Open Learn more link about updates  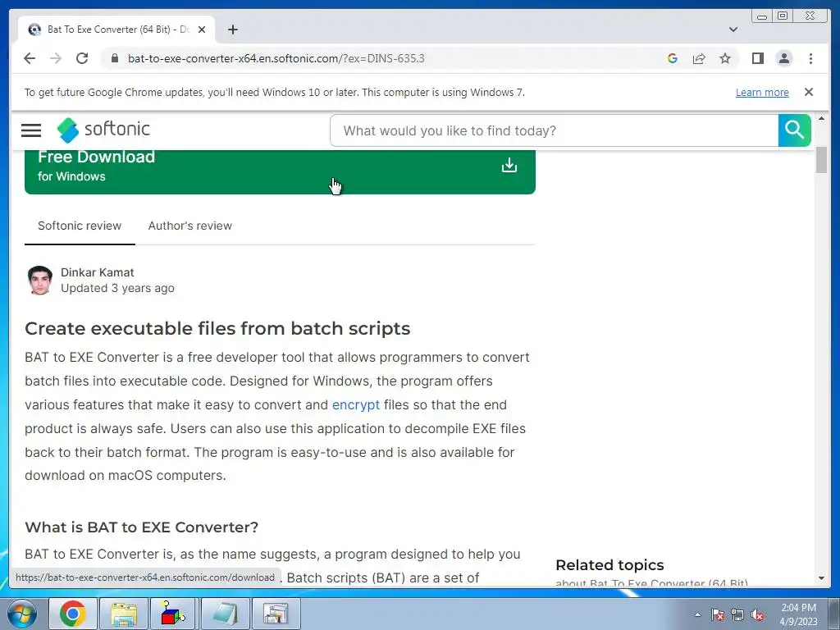coord(762,92)
